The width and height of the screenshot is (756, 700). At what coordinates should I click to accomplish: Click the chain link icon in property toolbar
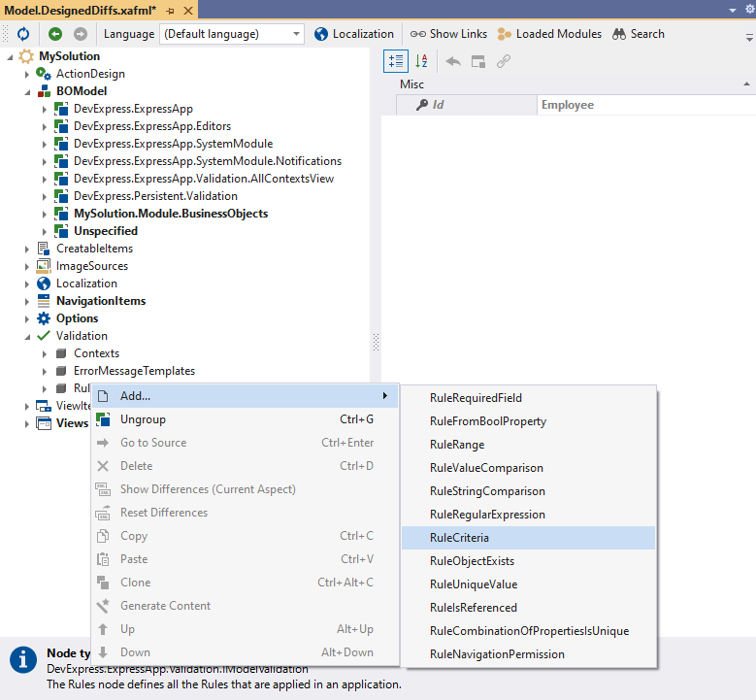[504, 61]
